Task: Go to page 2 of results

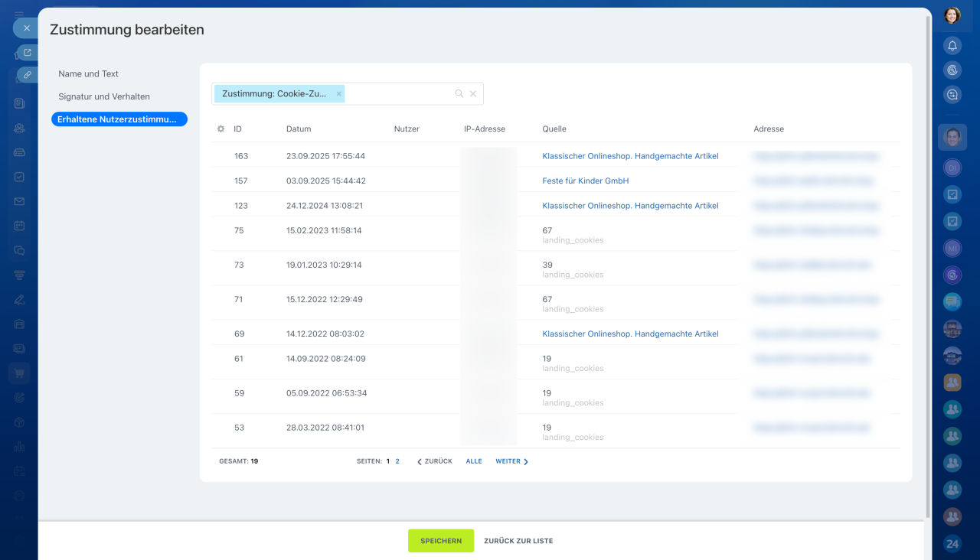Action: point(397,461)
